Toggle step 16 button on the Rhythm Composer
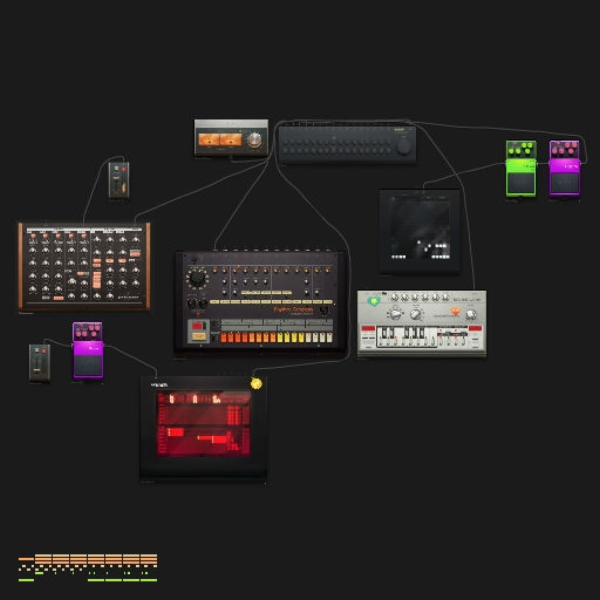This screenshot has height=600, width=600. tap(329, 337)
